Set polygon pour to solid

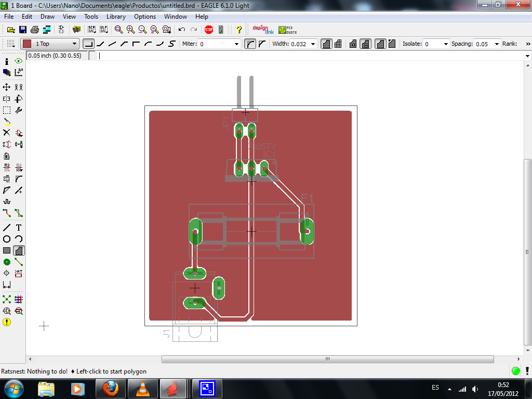326,44
